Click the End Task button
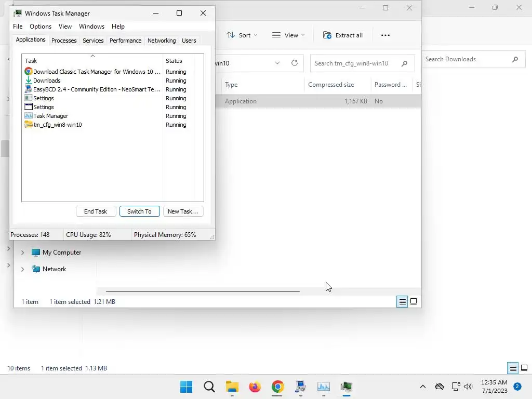532x399 pixels. tap(96, 211)
